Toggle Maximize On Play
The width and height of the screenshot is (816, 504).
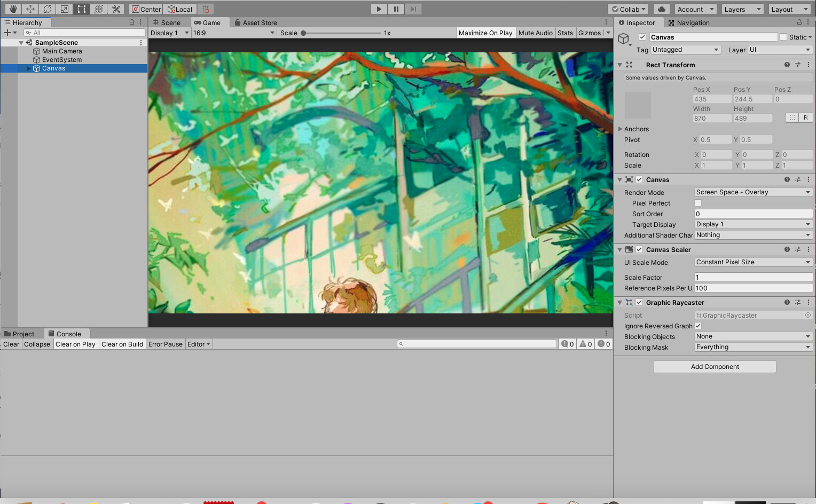click(485, 33)
